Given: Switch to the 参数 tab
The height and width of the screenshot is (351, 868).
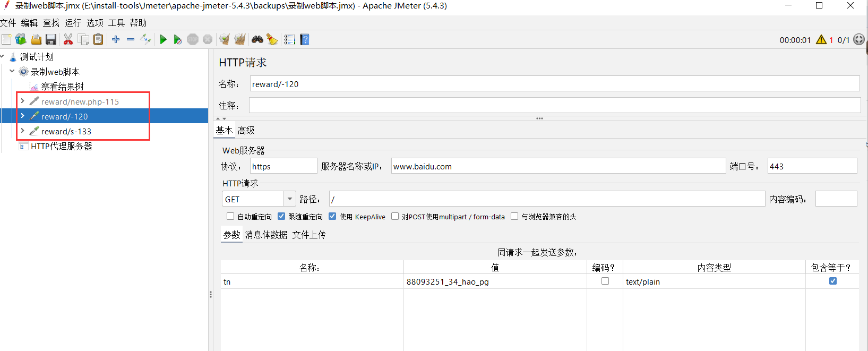Looking at the screenshot, I should pos(232,235).
